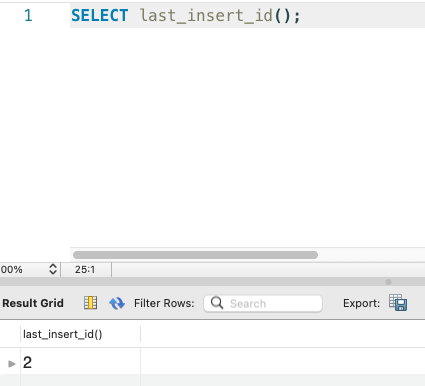Export the recordset to a file
The image size is (425, 386).
tap(398, 303)
